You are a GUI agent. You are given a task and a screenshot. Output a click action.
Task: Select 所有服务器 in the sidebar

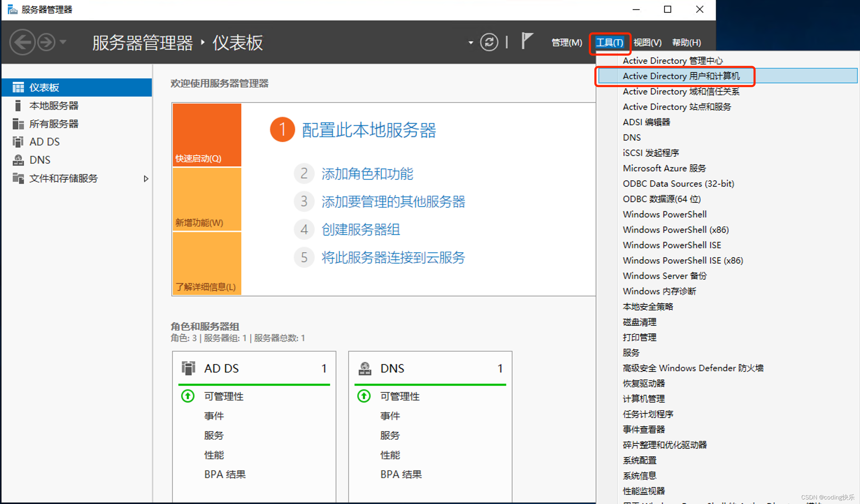click(53, 123)
